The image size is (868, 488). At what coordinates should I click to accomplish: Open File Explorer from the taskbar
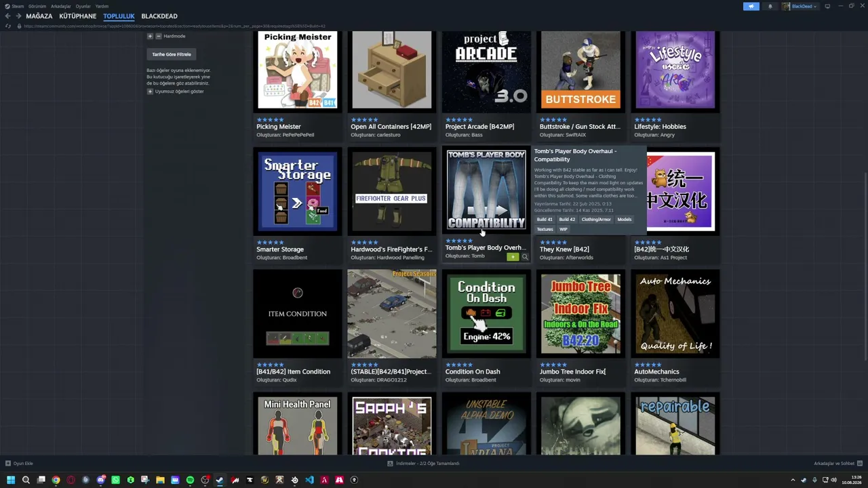[160, 480]
